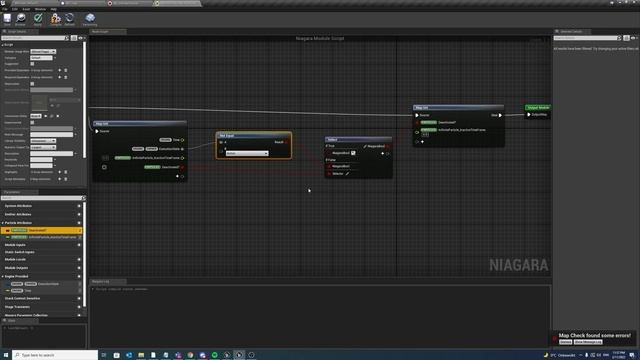640x360 pixels.
Task: Clear the Highlights array with trash icon
Action: coord(66,172)
